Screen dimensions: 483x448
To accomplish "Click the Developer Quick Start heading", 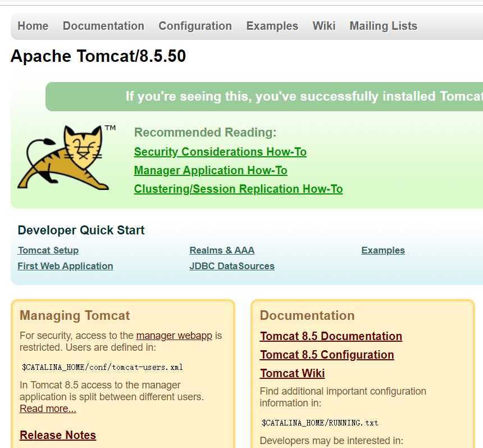I will click(x=81, y=230).
